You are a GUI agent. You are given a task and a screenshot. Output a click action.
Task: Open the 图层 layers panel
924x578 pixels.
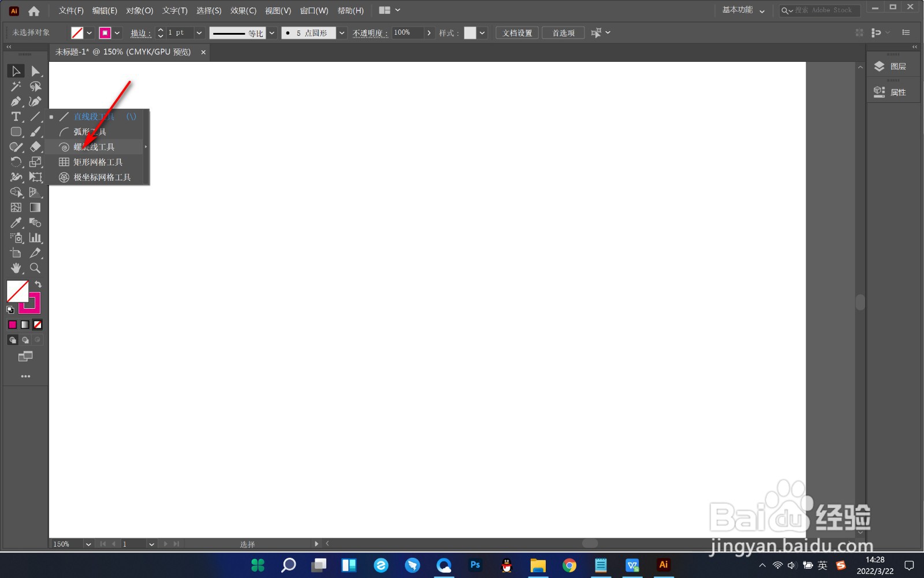[893, 66]
